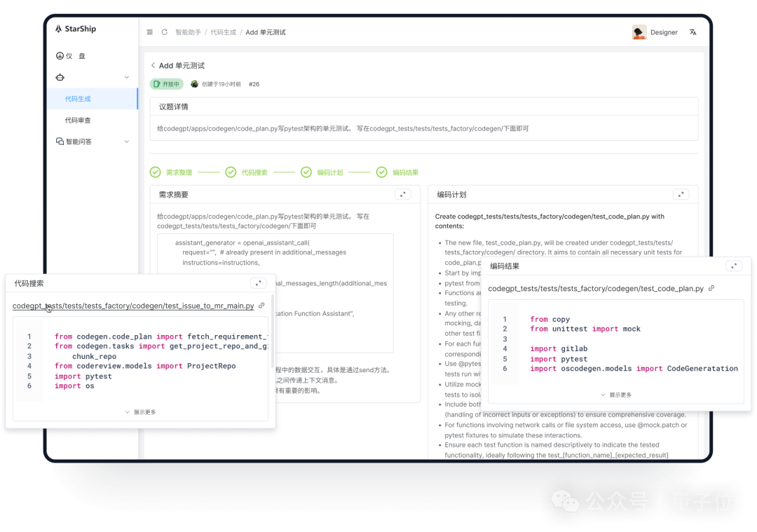The image size is (757, 532).
Task: Click 展示更多 in 编码结果 panel
Action: pos(616,395)
